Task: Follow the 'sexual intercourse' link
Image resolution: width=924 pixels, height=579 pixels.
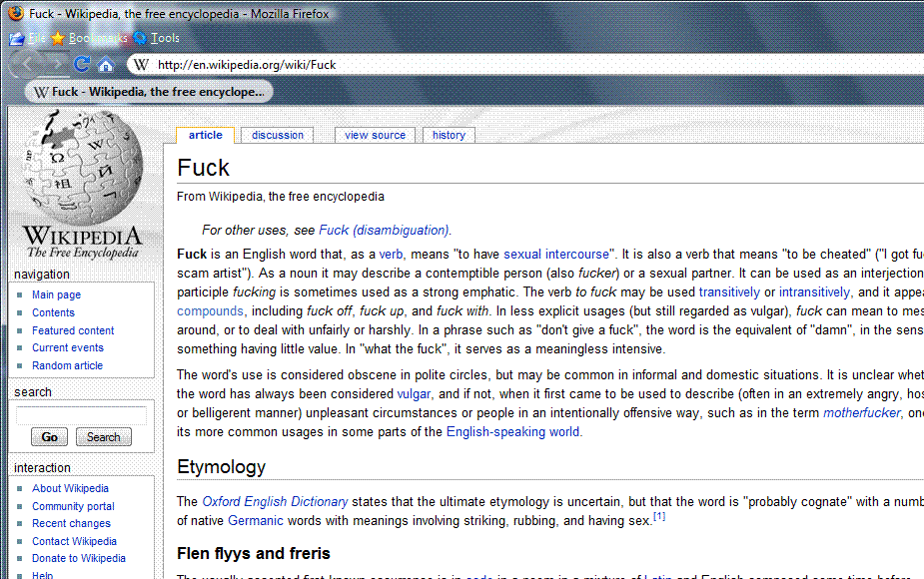Action: point(556,255)
